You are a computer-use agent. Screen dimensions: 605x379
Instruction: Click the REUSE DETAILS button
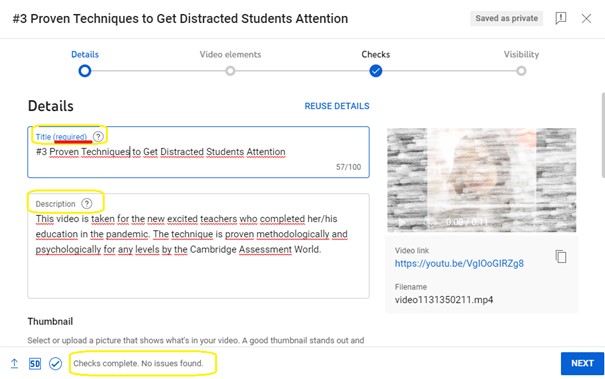click(337, 106)
